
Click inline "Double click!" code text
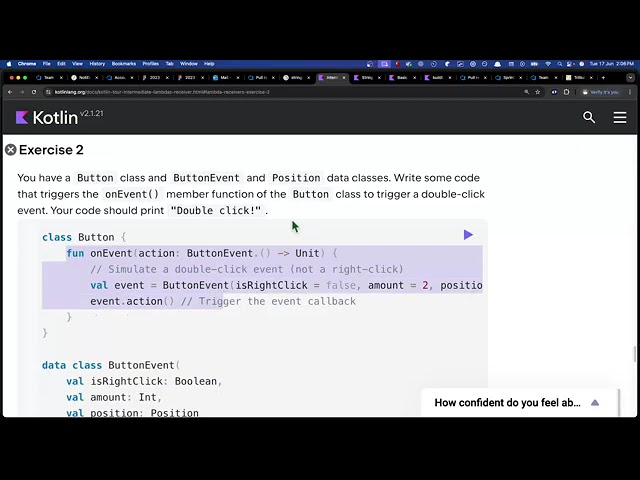point(216,211)
